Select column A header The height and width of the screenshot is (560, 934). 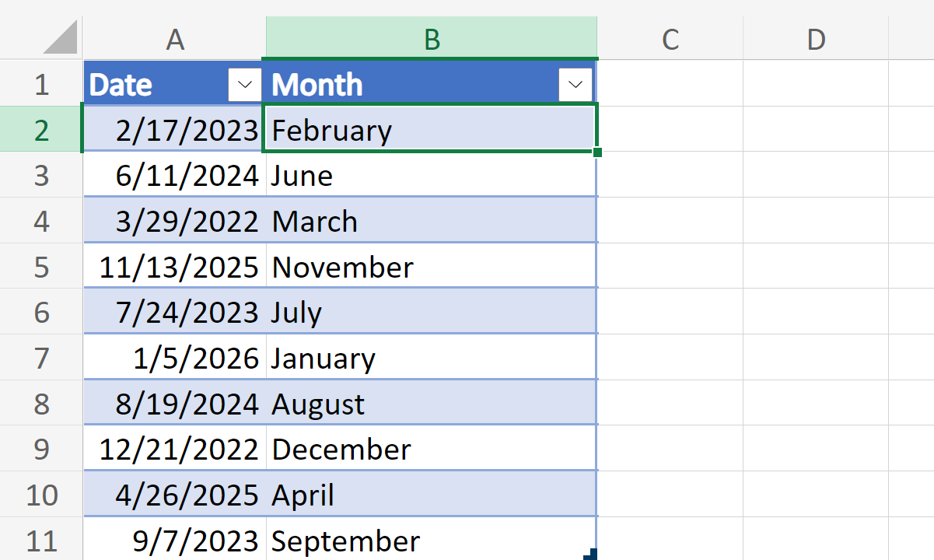(x=175, y=38)
